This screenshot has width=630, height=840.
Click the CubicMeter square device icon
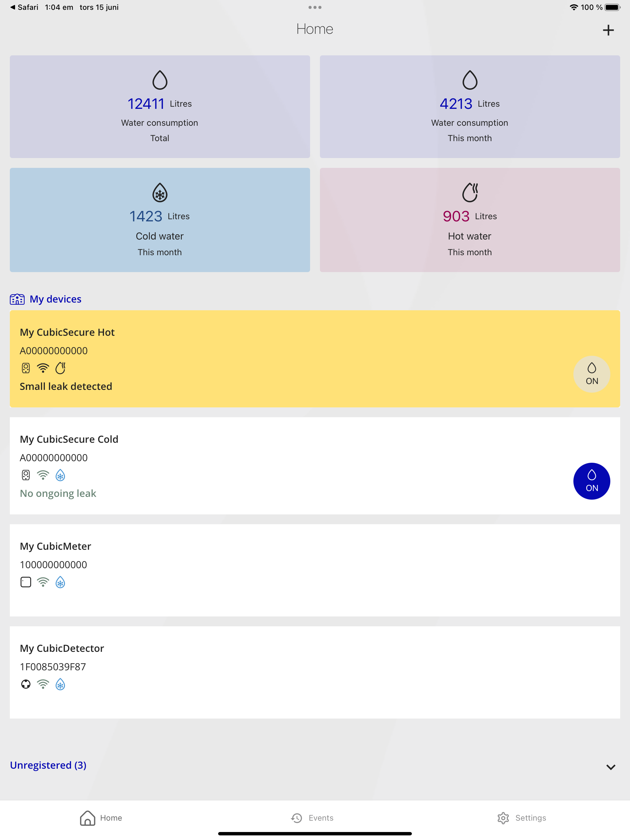[26, 582]
